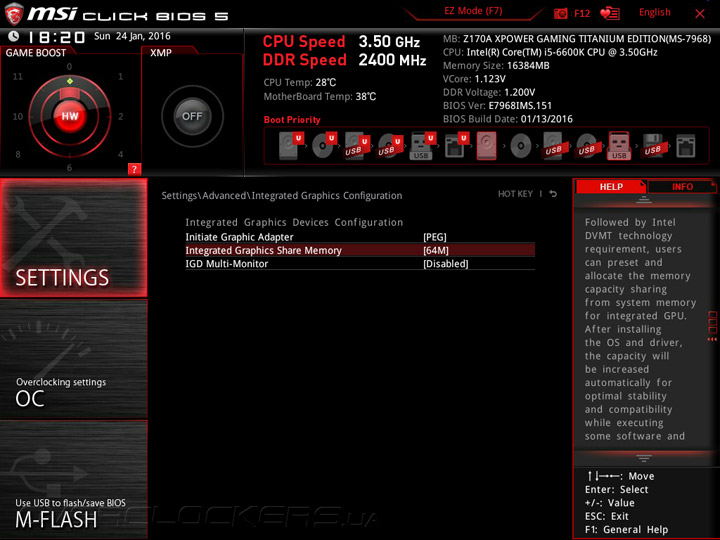Click the XMP panel label
Viewport: 720px width, 540px height.
coord(161,53)
